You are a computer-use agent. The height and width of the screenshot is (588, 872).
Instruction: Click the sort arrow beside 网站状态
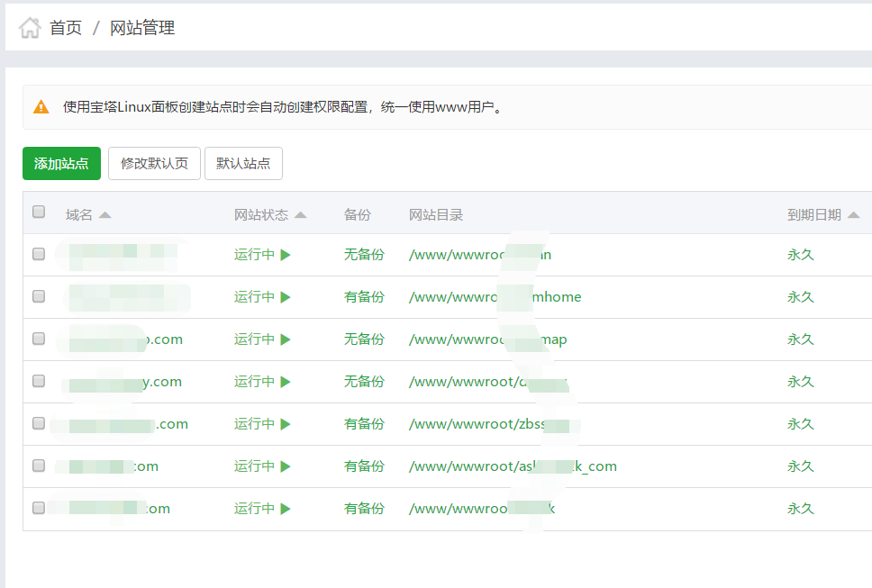point(302,214)
